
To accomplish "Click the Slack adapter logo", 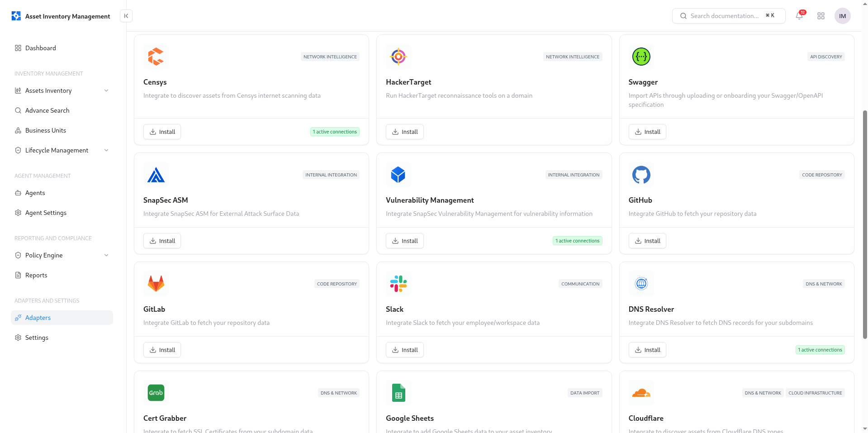I will click(x=398, y=284).
